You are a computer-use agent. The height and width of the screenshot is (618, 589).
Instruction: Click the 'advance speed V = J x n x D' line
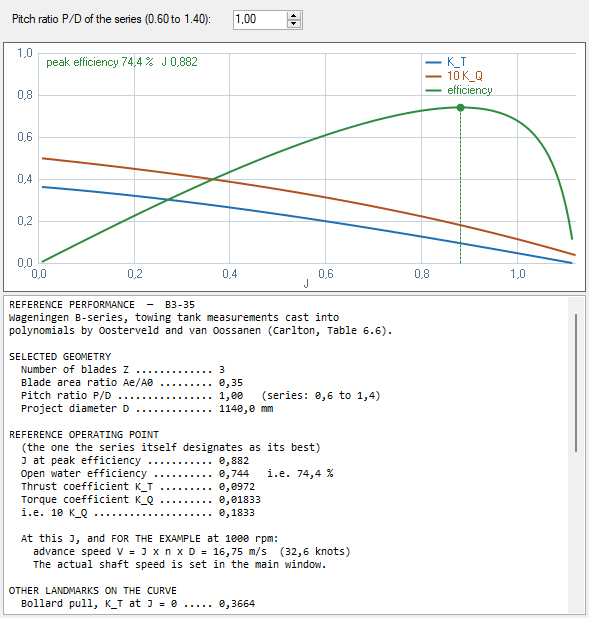[x=192, y=552]
